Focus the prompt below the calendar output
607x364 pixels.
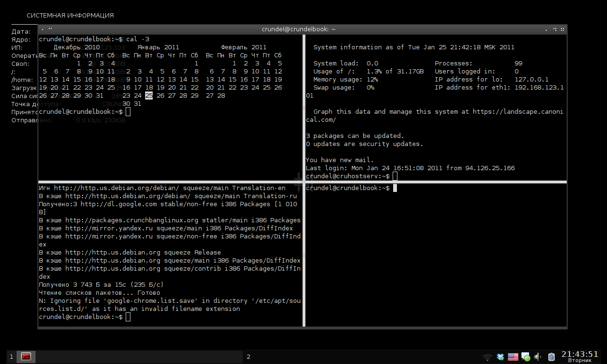click(84, 112)
